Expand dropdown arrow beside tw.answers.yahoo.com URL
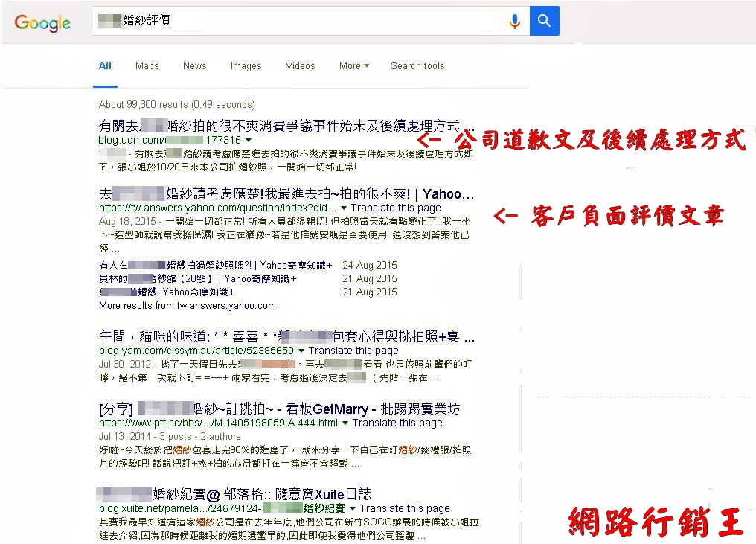756x544 pixels. (x=344, y=208)
